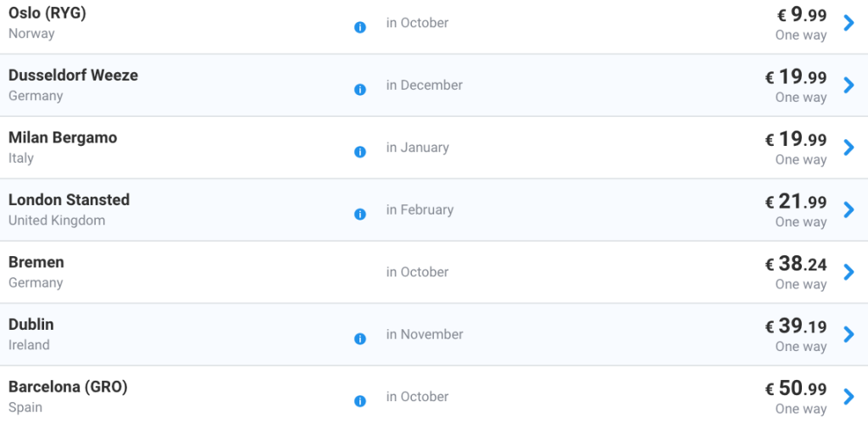Click the Dublin €39.19 fare price
The image size is (868, 424).
[796, 326]
